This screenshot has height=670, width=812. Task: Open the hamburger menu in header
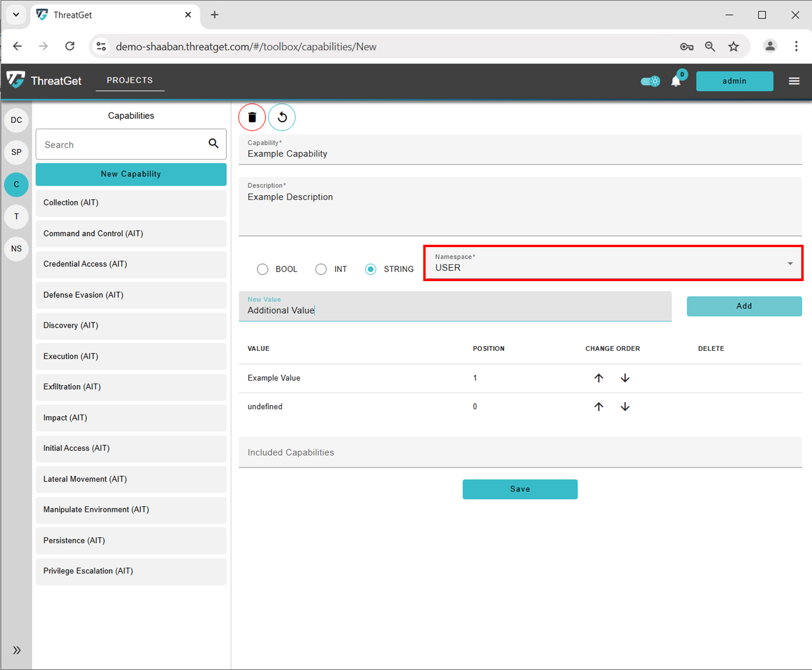point(794,81)
